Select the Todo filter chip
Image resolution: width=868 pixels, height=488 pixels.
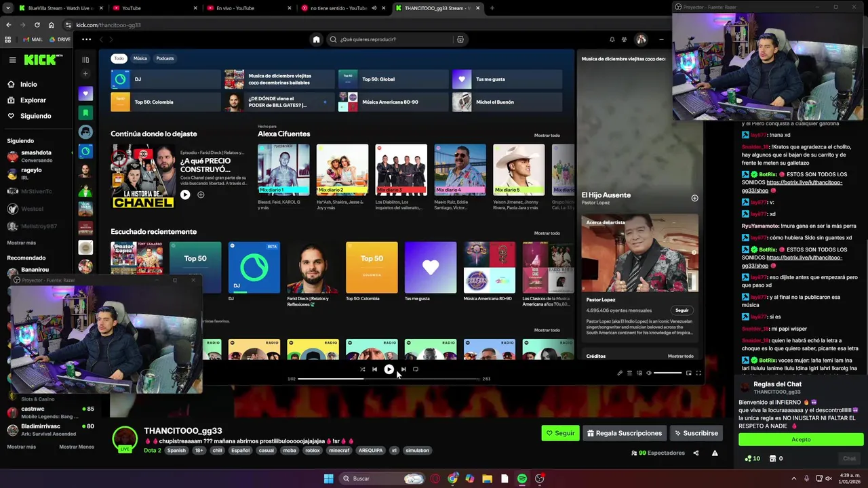click(119, 58)
